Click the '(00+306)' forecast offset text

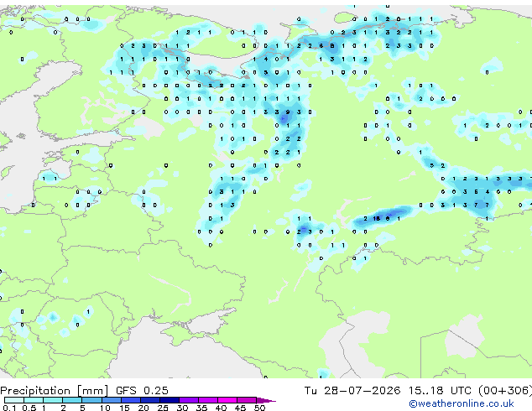click(505, 391)
